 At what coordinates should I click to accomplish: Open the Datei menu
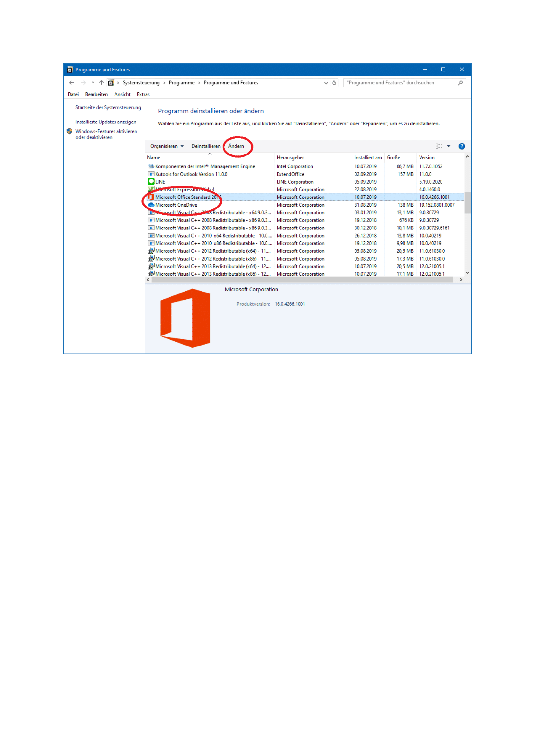point(73,94)
